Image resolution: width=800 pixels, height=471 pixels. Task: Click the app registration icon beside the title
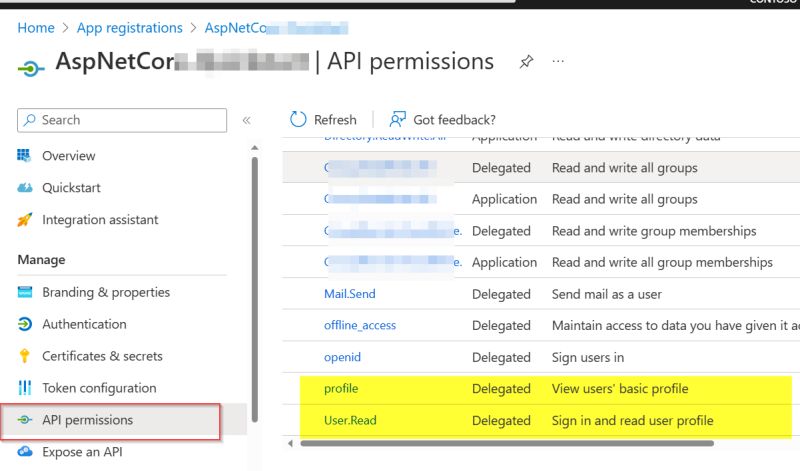pyautogui.click(x=31, y=68)
